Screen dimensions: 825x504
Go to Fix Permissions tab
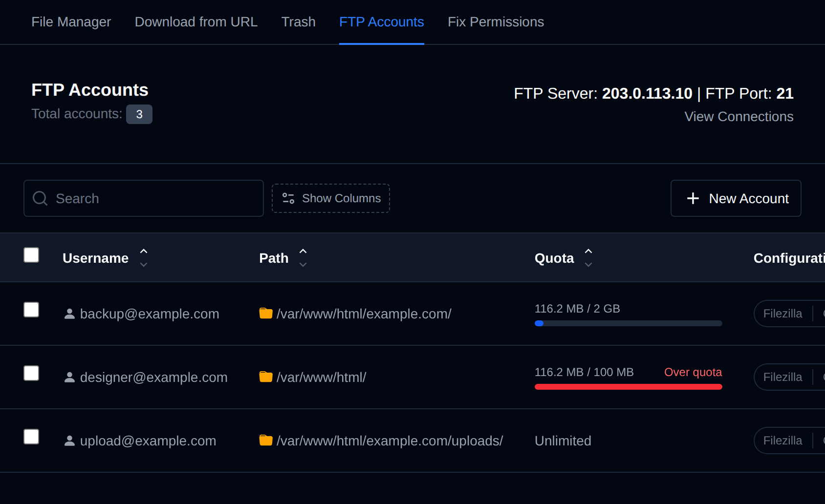496,22
